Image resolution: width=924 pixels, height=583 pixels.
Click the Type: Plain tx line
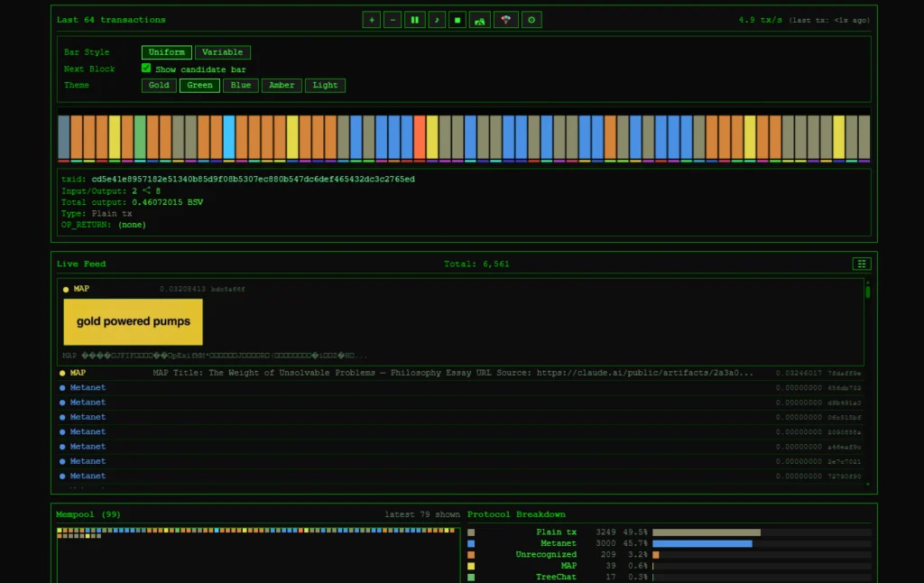(97, 213)
